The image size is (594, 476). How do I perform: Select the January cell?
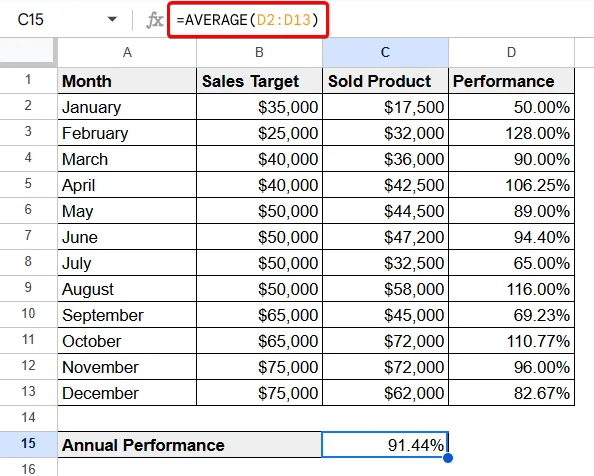tap(127, 107)
